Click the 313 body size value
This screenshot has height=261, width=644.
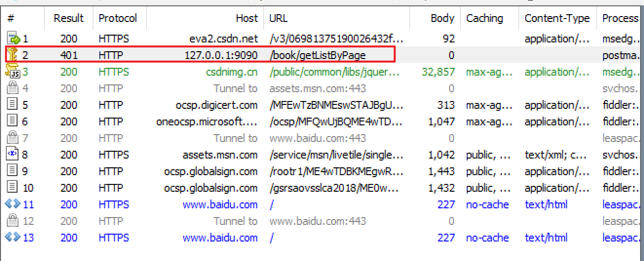click(446, 105)
